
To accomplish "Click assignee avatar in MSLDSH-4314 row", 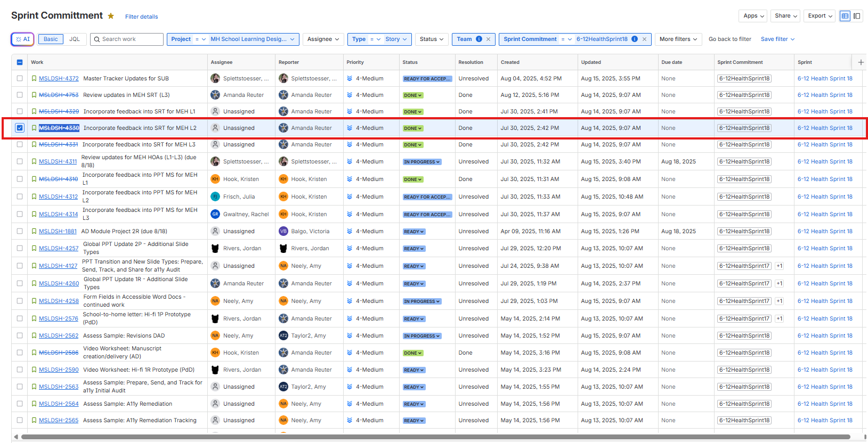I will tap(215, 214).
